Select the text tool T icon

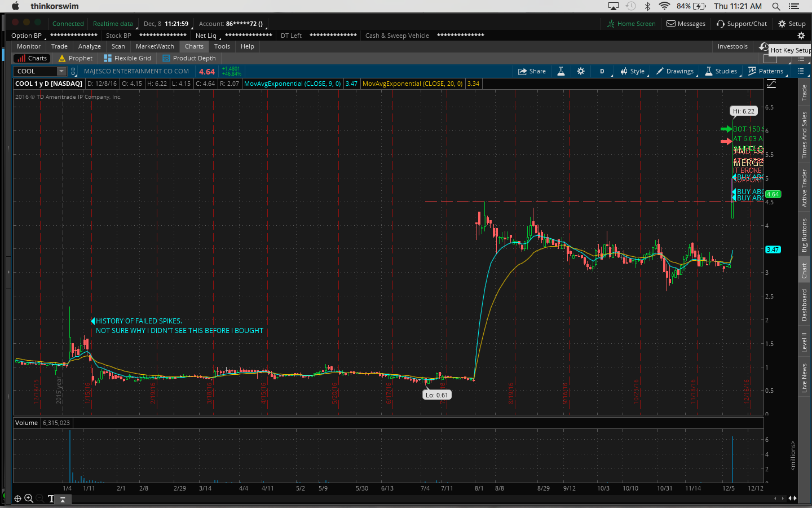click(51, 498)
